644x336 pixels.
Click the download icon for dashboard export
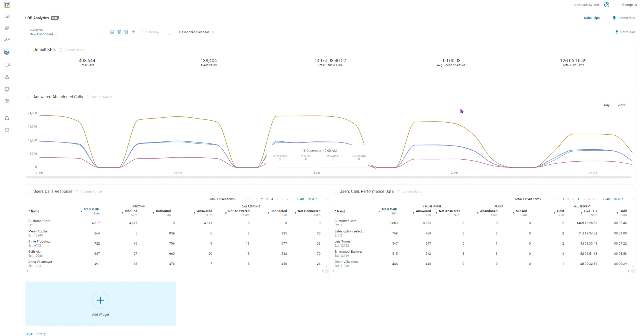[617, 32]
